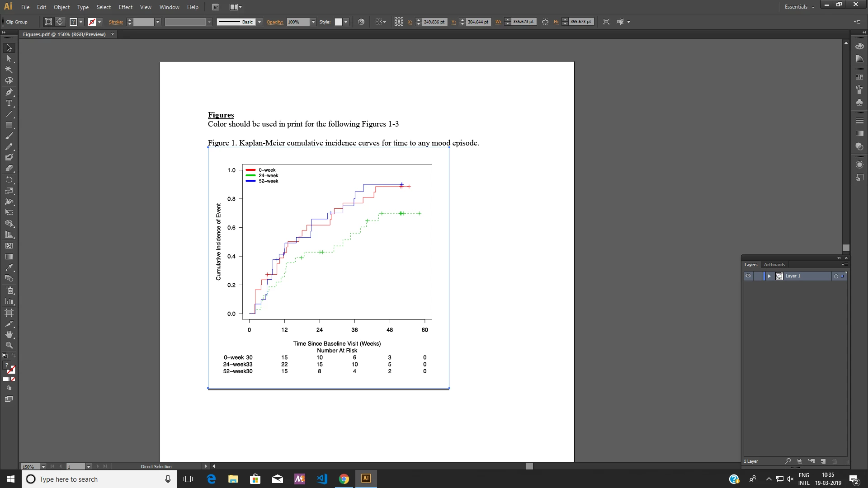Expand Layer 1 disclosure triangle

pos(769,276)
